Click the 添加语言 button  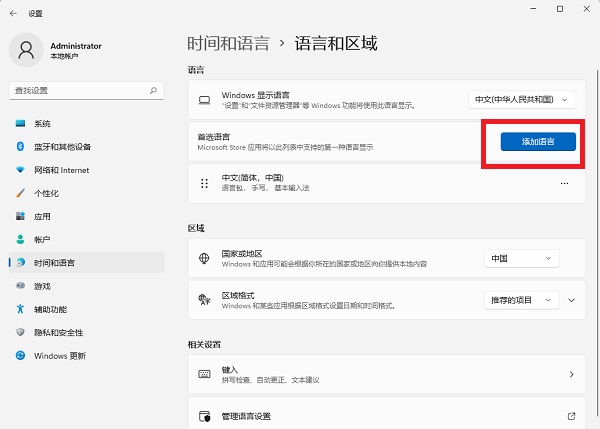[539, 142]
